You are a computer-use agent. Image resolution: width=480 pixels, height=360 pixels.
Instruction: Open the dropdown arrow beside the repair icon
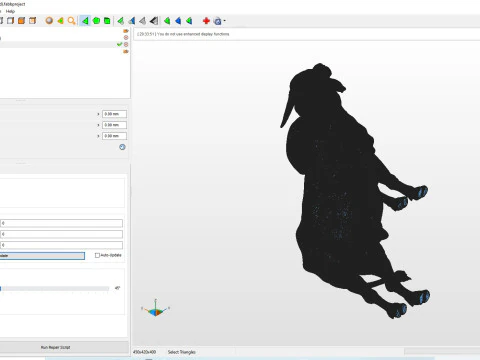tap(225, 21)
